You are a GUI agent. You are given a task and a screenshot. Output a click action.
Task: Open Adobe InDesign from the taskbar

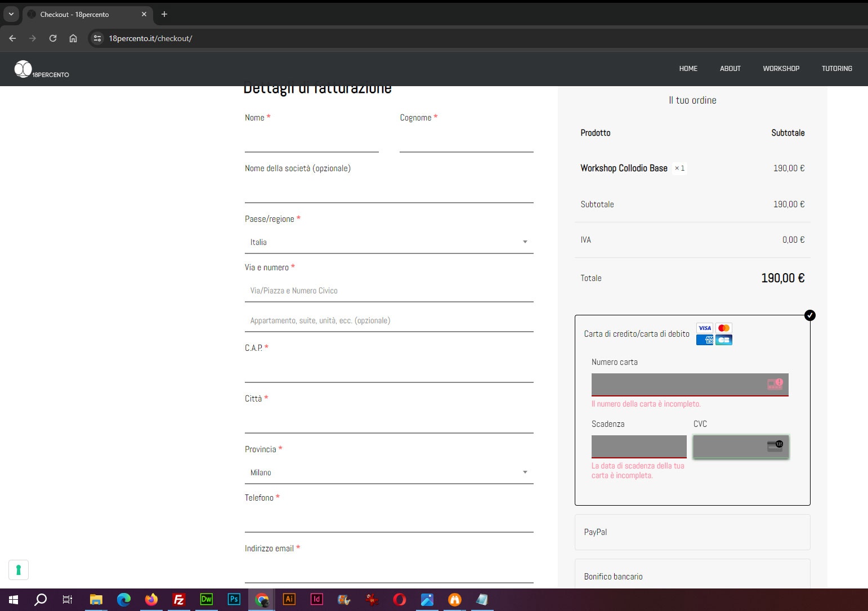pyautogui.click(x=317, y=600)
